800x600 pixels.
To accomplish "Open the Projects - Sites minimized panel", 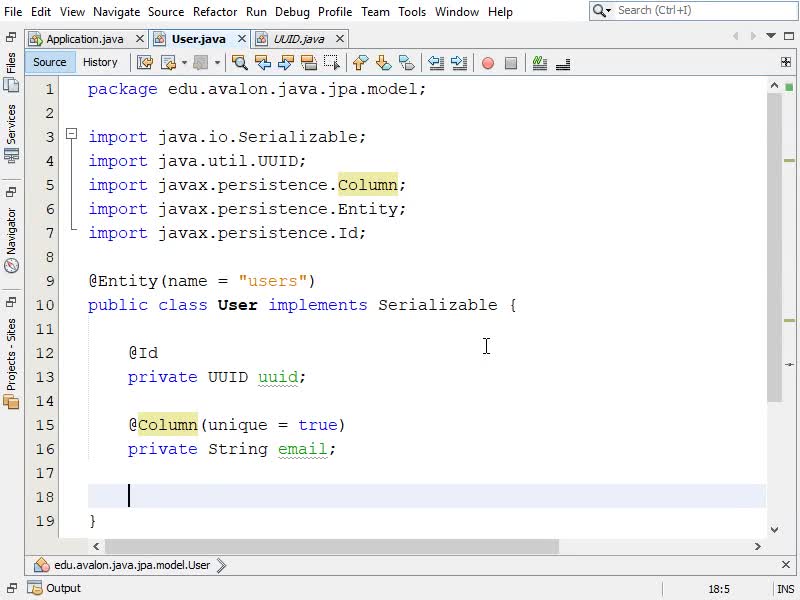I will 11,364.
